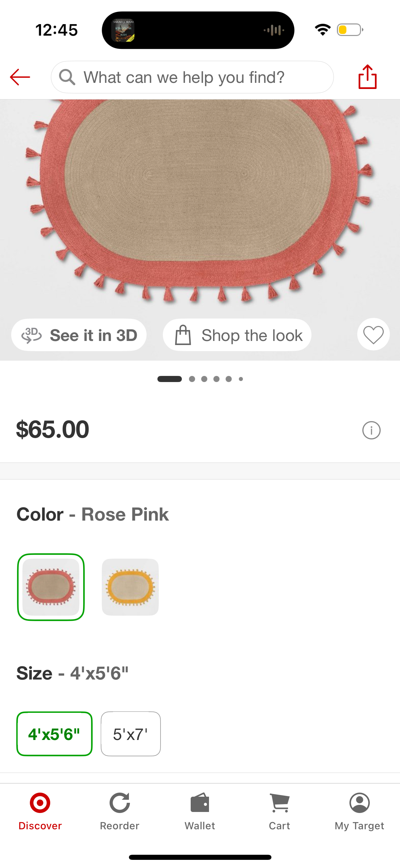This screenshot has height=868, width=400.
Task: Choose the 4'x5'6" size option
Action: [x=54, y=734]
